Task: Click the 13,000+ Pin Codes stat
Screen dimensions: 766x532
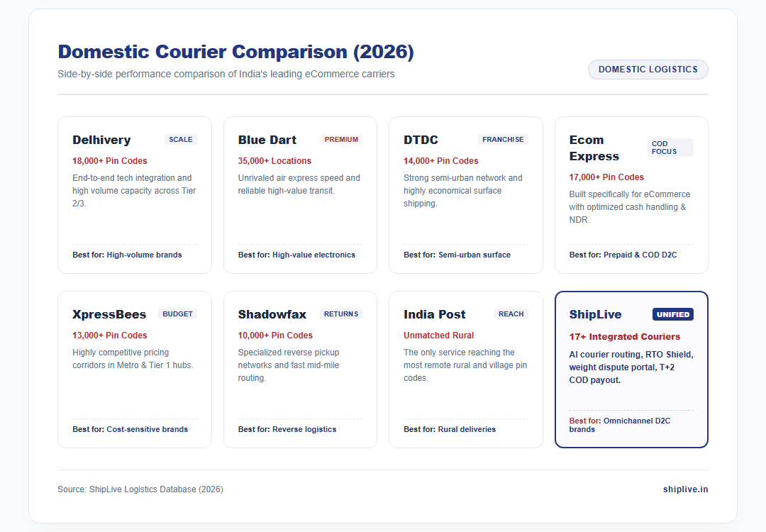Action: click(x=109, y=335)
